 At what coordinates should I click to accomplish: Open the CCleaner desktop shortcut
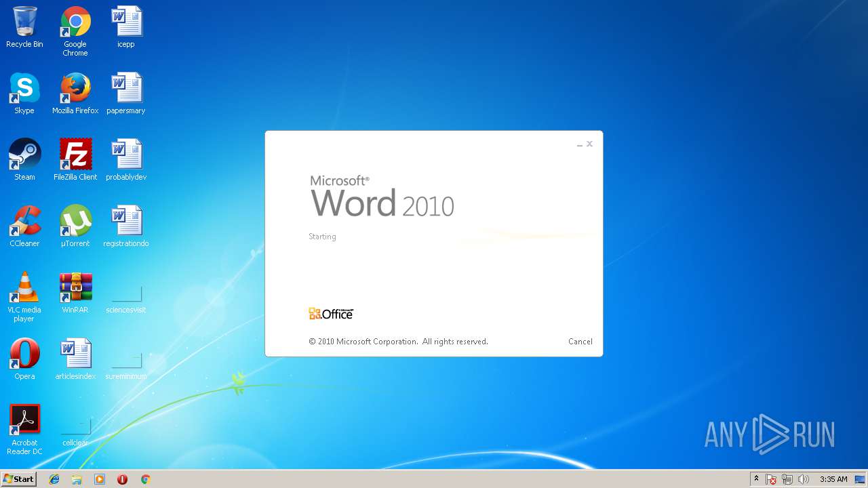click(x=24, y=226)
